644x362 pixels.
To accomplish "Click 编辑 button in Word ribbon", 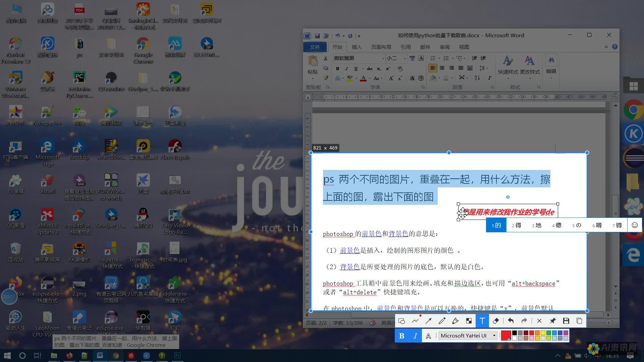I will tap(551, 67).
